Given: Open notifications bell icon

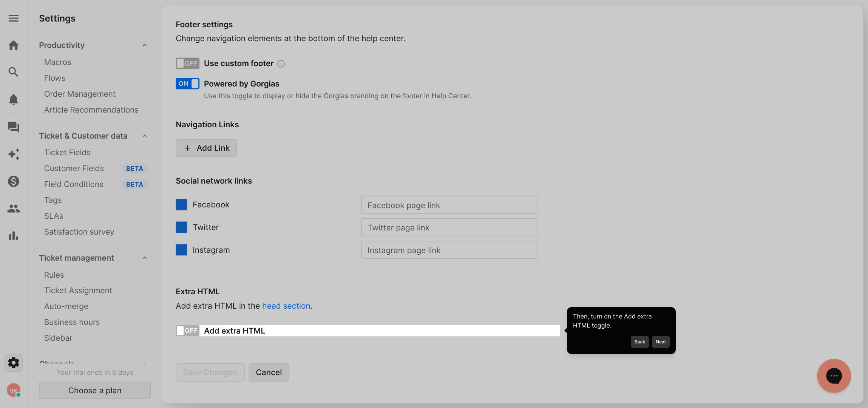Looking at the screenshot, I should click(x=14, y=99).
